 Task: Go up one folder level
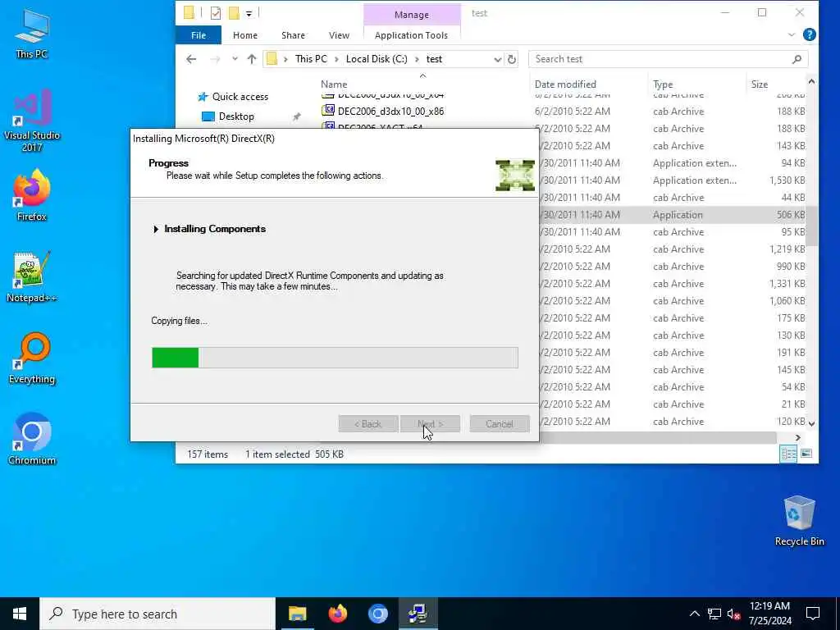point(252,59)
